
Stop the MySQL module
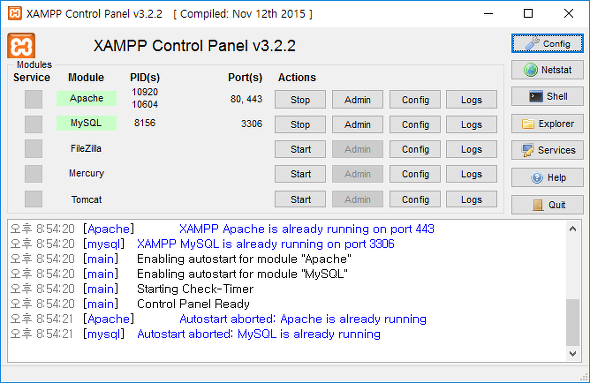pyautogui.click(x=300, y=125)
